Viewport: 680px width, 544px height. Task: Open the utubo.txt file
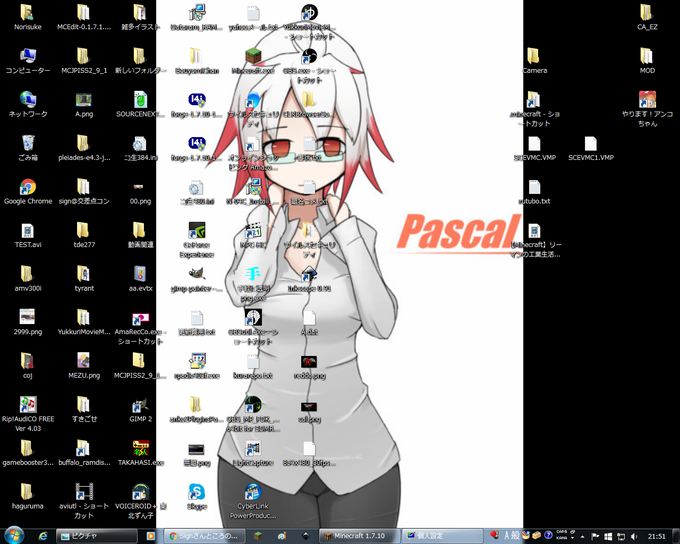pyautogui.click(x=534, y=192)
